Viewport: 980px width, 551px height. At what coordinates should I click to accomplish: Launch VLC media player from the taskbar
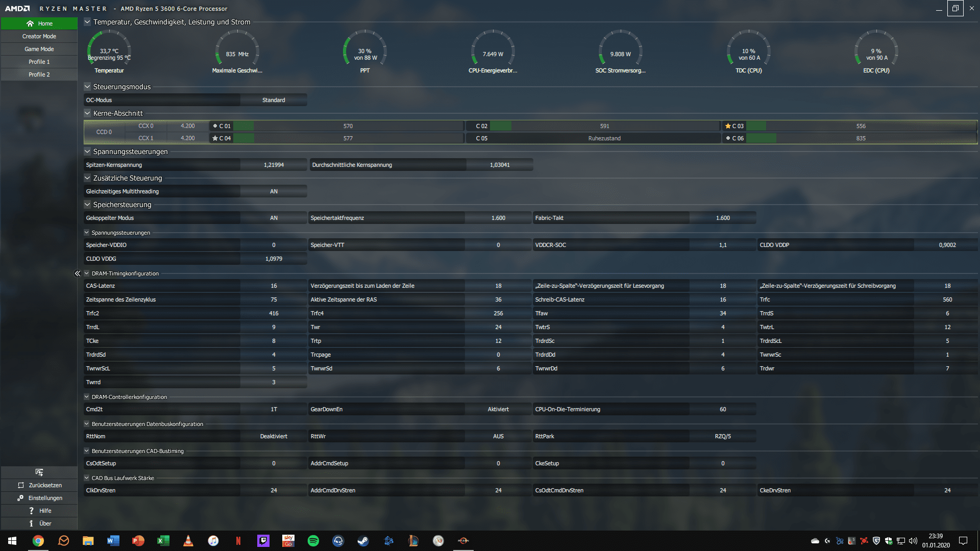[x=188, y=541]
